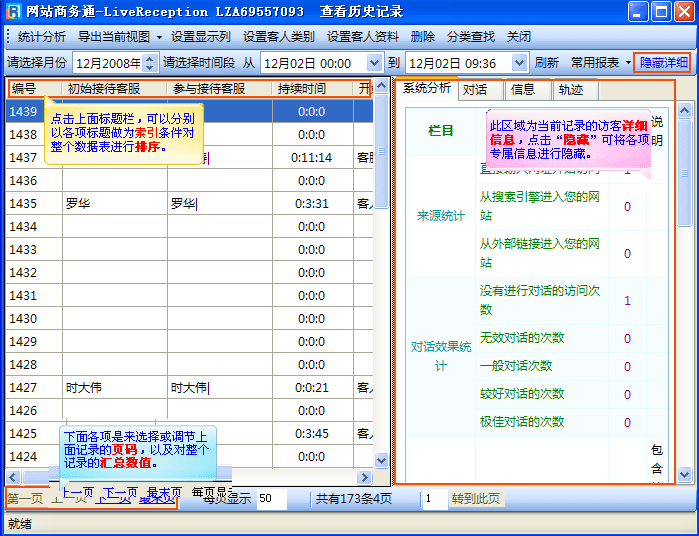
Task: Open 分类查找 from the toolbar
Action: click(x=470, y=36)
